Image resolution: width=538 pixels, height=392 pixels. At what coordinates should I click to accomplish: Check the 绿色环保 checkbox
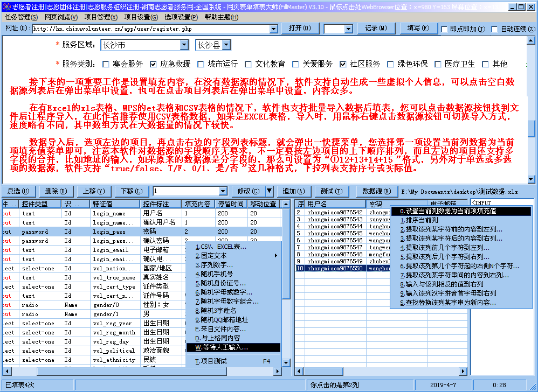coord(390,64)
